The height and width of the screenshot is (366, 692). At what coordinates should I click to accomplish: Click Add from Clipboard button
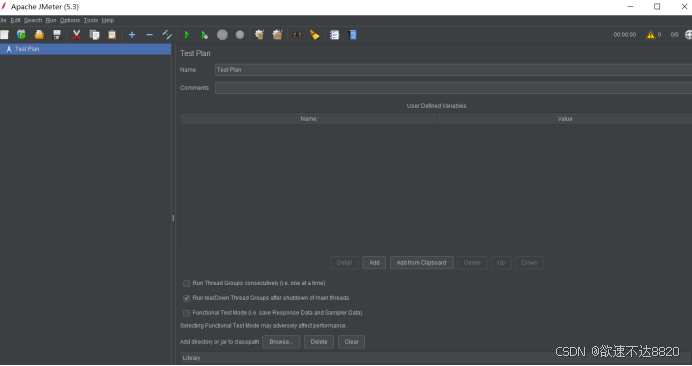421,263
